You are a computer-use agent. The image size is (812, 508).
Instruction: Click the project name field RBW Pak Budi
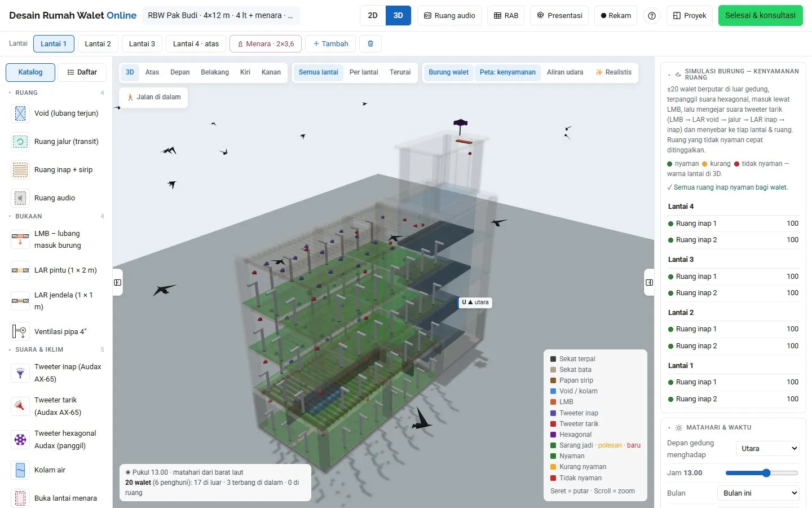220,16
